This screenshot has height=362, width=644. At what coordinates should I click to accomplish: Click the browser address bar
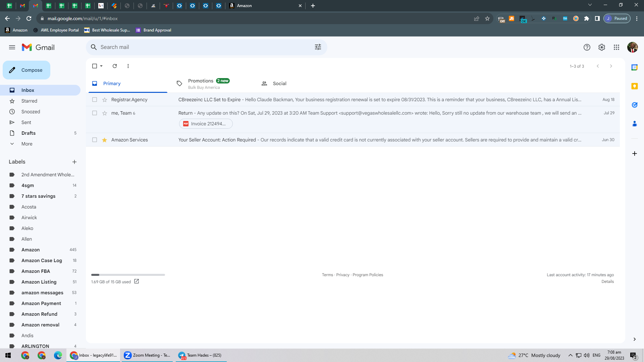(x=255, y=19)
